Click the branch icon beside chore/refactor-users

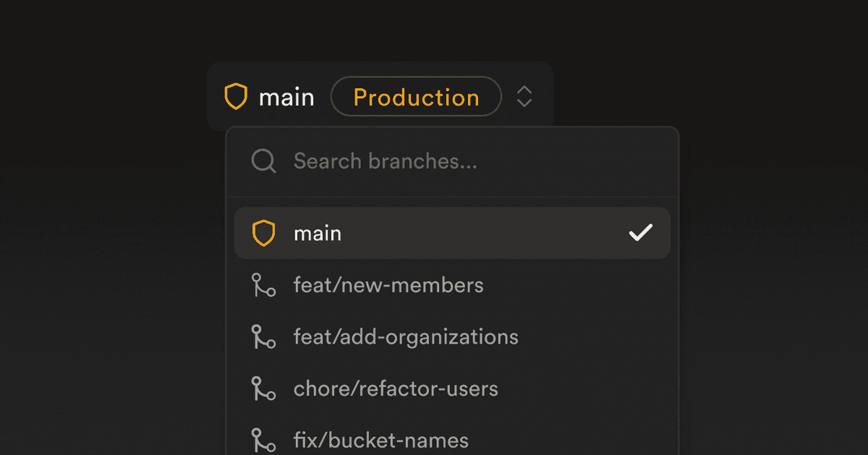point(263,389)
